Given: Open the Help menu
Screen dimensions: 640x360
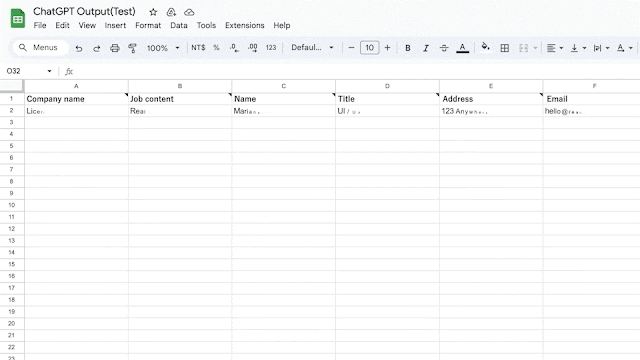Looking at the screenshot, I should point(282,25).
